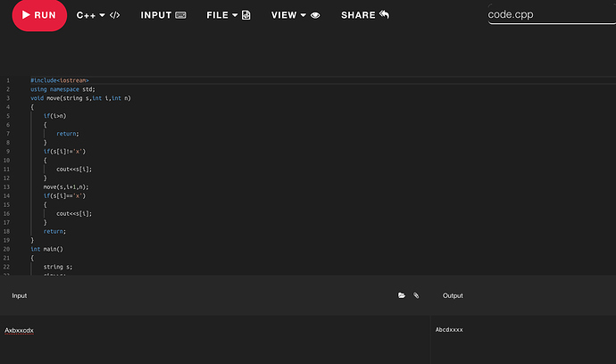Click the play triangle icon in RUN
This screenshot has width=616, height=364.
tap(26, 15)
